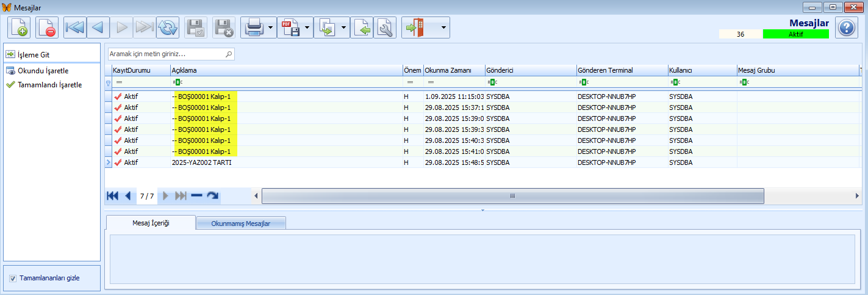The height and width of the screenshot is (295, 868).
Task: Switch to the 'Okunmamış Mesajlar' tab
Action: [240, 224]
